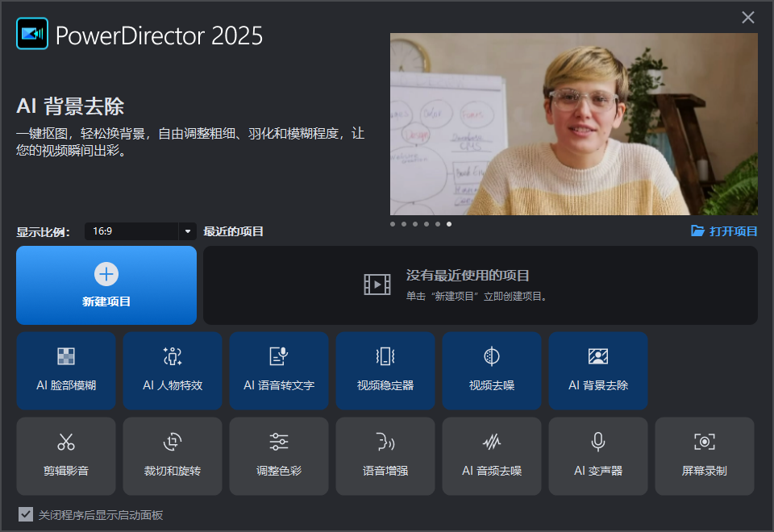Click the 新建项目 button
This screenshot has width=774, height=532.
(x=106, y=285)
